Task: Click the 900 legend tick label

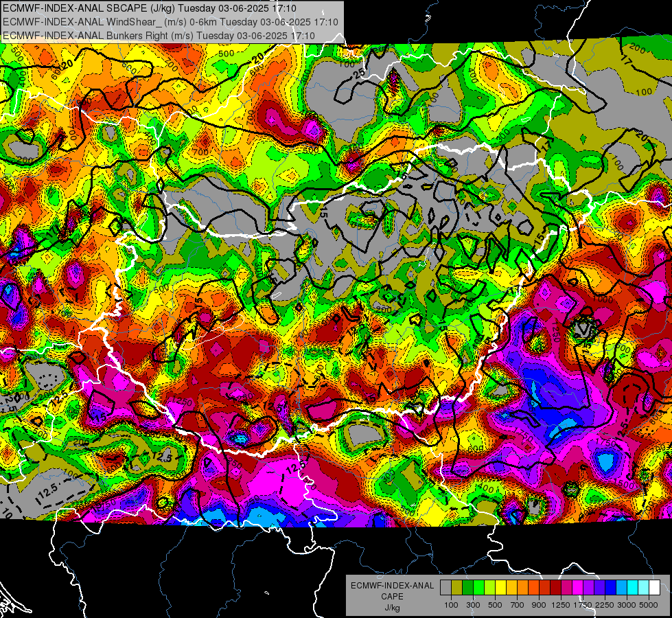Action: coord(539,605)
